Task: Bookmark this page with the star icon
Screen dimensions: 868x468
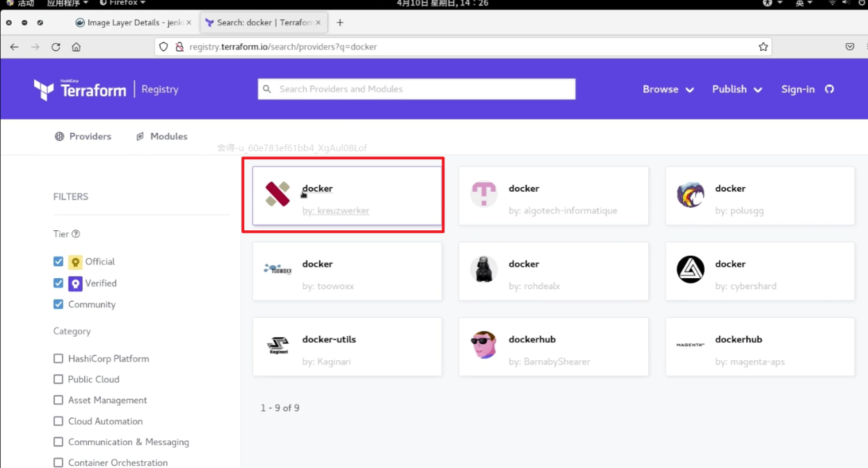Action: click(763, 47)
